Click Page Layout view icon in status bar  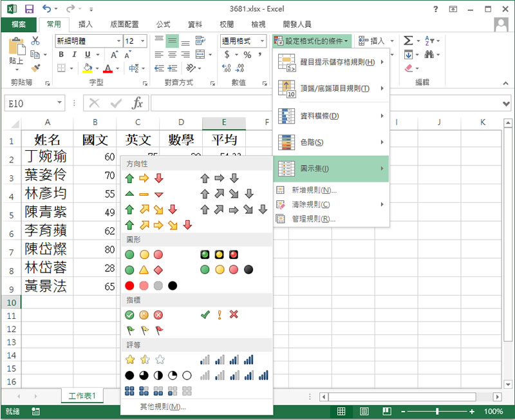click(x=364, y=411)
